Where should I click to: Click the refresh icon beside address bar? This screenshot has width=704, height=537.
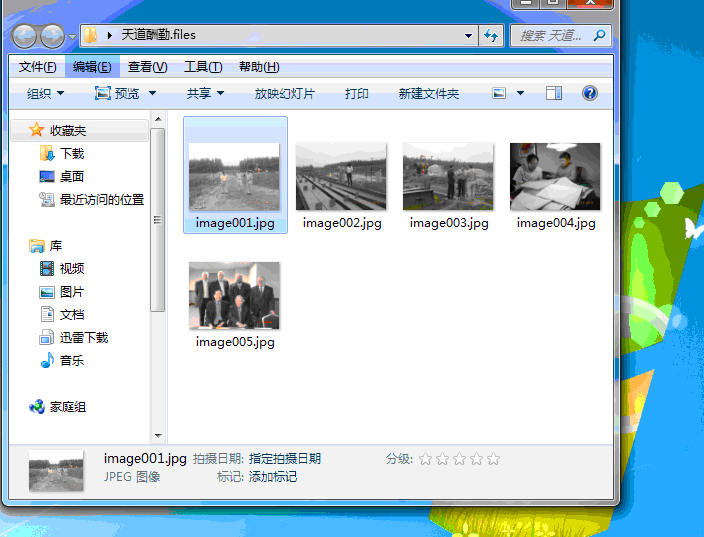pos(491,36)
